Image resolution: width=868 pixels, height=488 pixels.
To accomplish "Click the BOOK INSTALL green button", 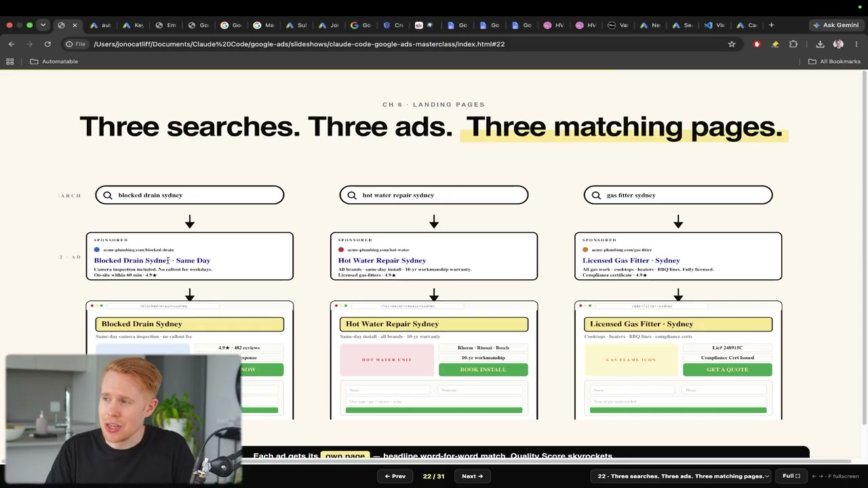I will tap(483, 369).
